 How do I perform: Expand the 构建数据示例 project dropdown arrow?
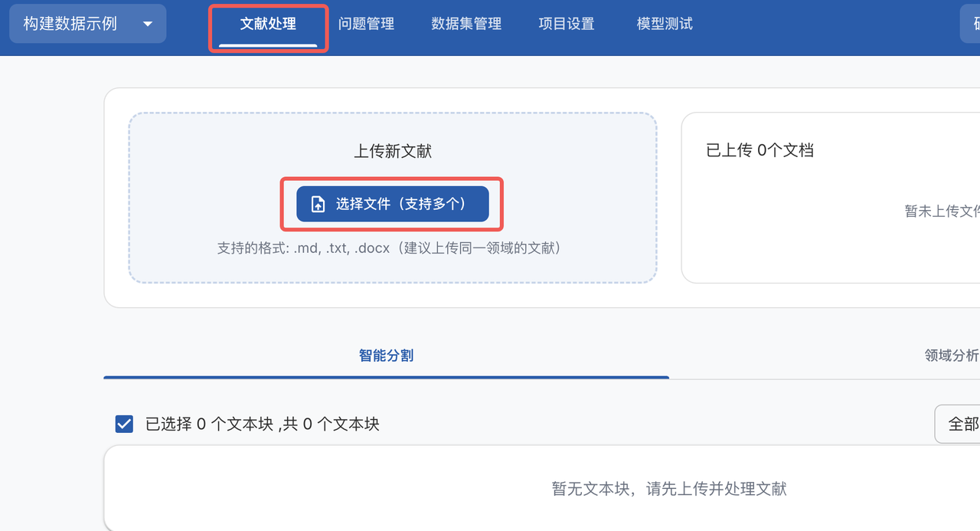click(x=148, y=24)
